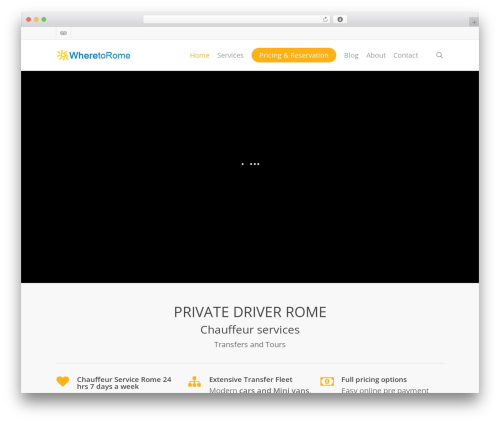
Task: Click the browser reload icon
Action: tap(325, 19)
